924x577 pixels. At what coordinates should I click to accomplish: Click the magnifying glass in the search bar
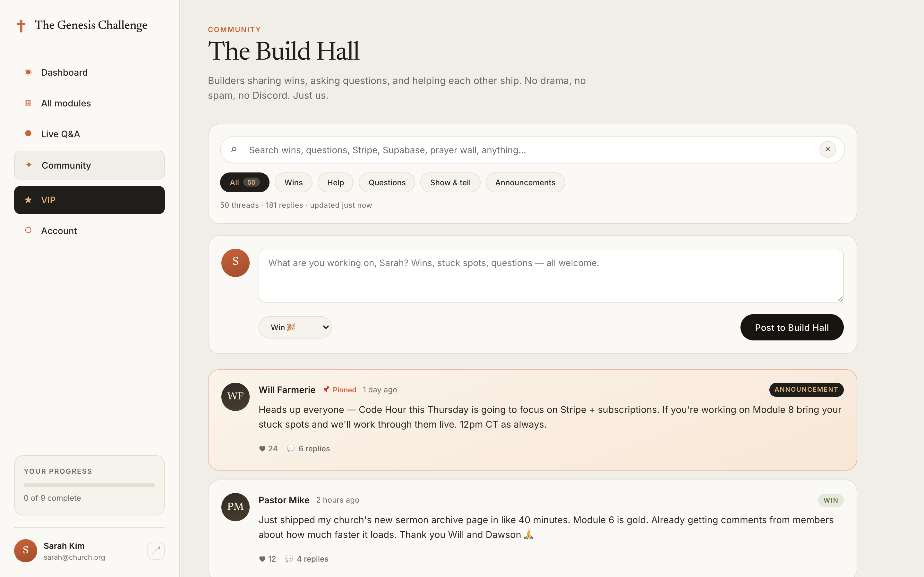234,150
